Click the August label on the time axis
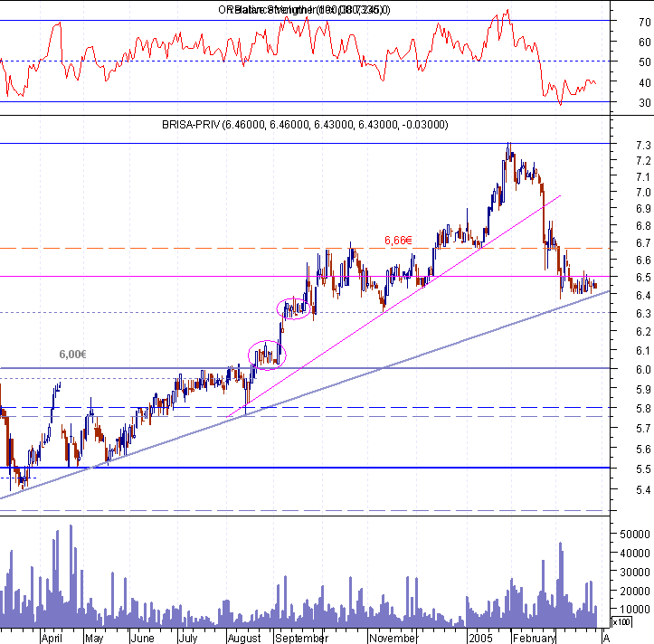The width and height of the screenshot is (654, 644). point(244,639)
